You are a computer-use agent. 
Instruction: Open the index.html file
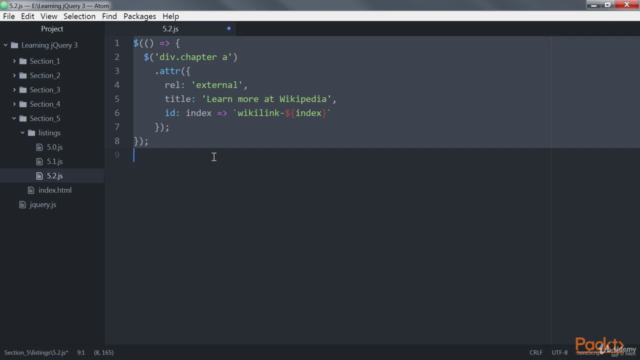click(x=55, y=190)
